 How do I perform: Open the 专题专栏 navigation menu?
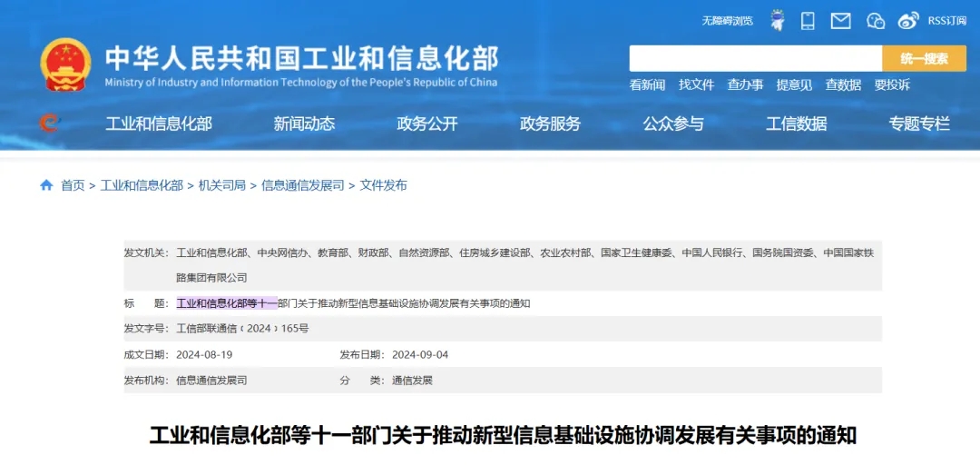click(x=919, y=124)
